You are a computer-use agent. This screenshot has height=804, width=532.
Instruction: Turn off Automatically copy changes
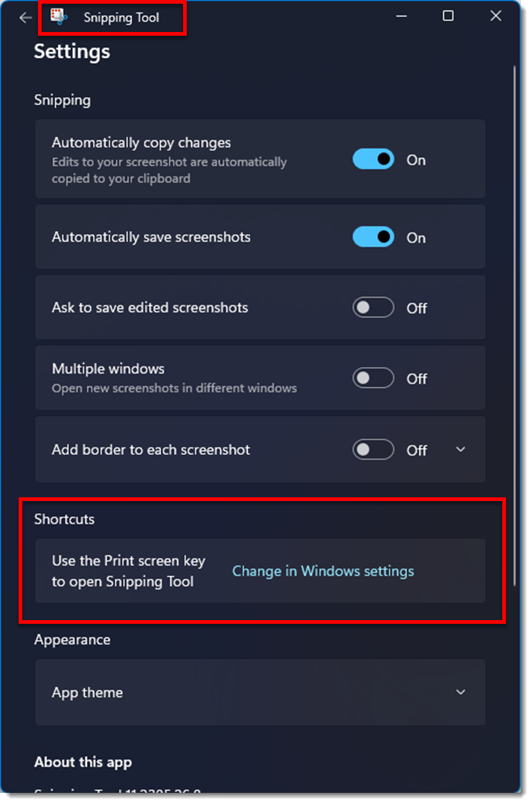point(373,159)
